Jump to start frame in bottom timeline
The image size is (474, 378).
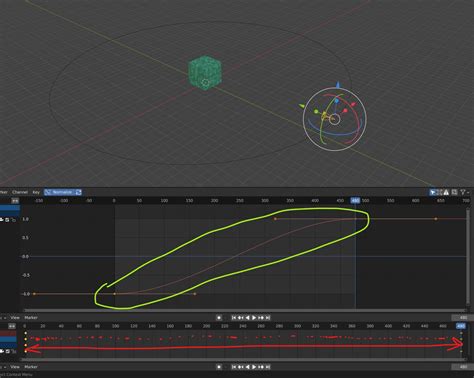click(234, 367)
